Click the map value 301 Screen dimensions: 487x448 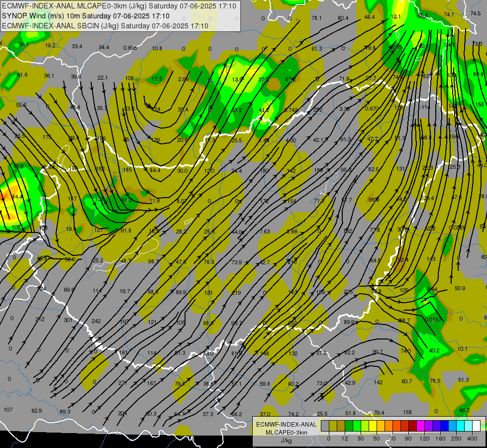(68, 320)
